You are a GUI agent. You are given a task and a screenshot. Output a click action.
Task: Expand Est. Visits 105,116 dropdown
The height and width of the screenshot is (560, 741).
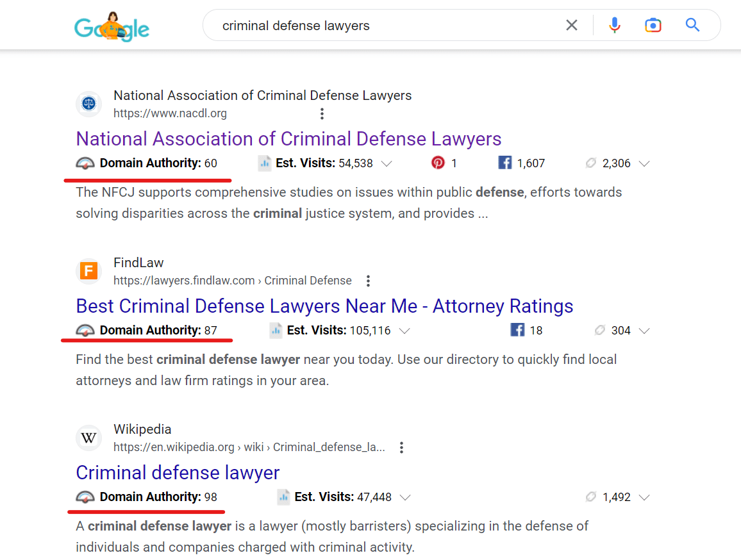404,331
